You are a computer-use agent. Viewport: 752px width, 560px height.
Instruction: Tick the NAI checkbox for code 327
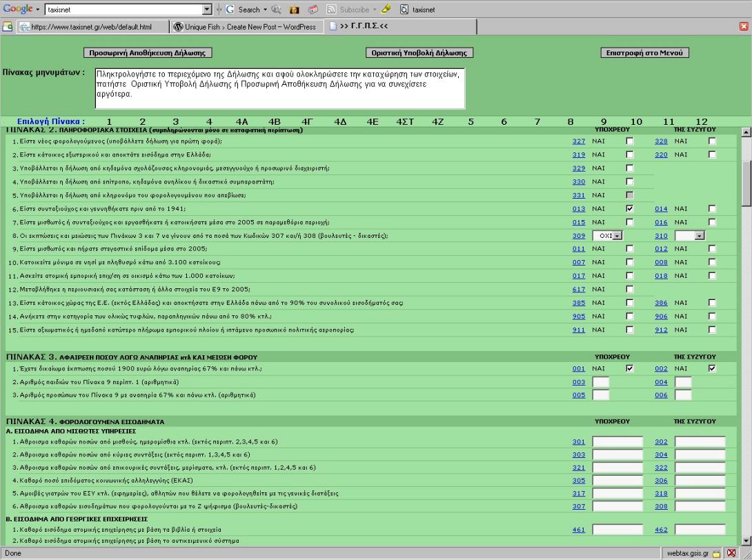pos(629,141)
